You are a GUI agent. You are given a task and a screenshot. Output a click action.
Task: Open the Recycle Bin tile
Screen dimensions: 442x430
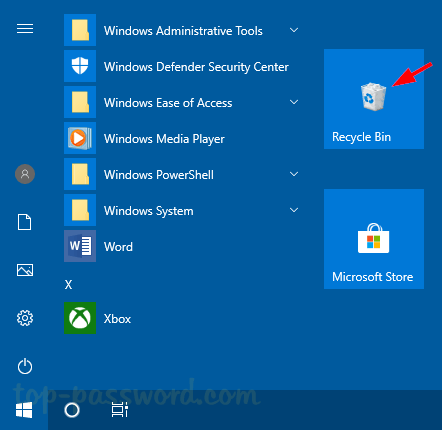click(x=374, y=99)
